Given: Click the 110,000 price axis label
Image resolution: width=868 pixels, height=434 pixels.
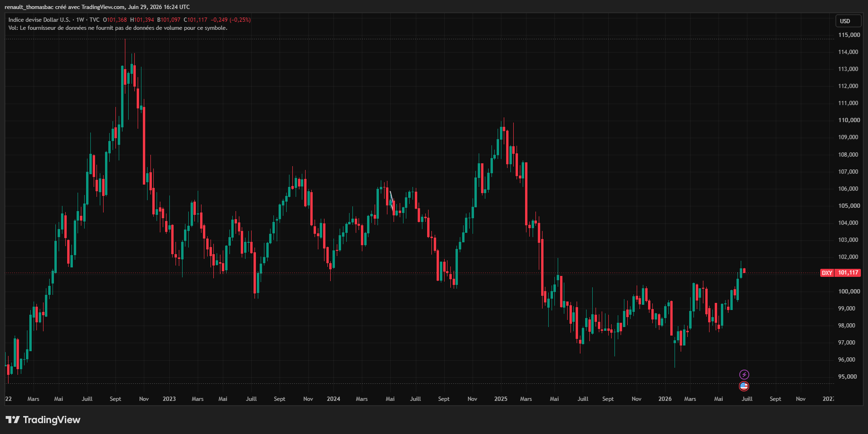Looking at the screenshot, I should tap(849, 120).
